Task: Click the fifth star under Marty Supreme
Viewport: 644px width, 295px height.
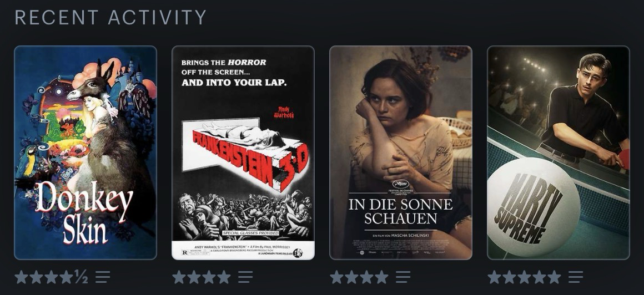Action: click(x=554, y=277)
